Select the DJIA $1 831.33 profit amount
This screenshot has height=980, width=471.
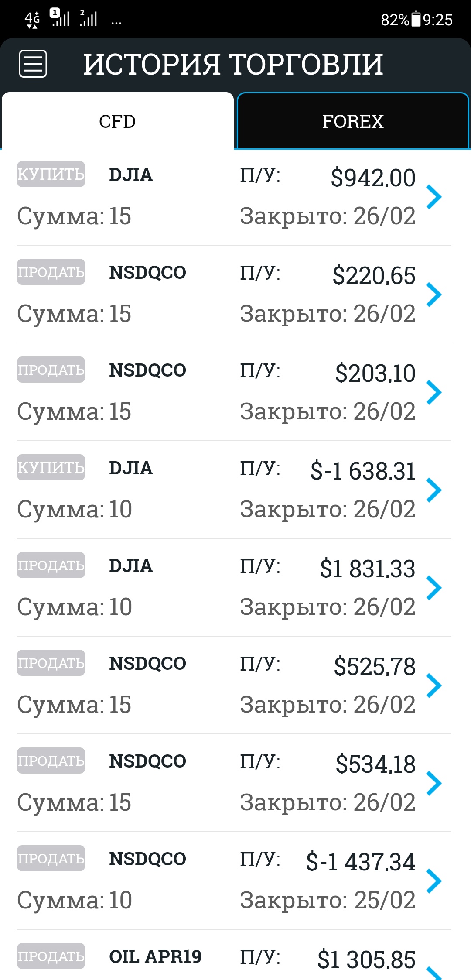click(x=368, y=569)
